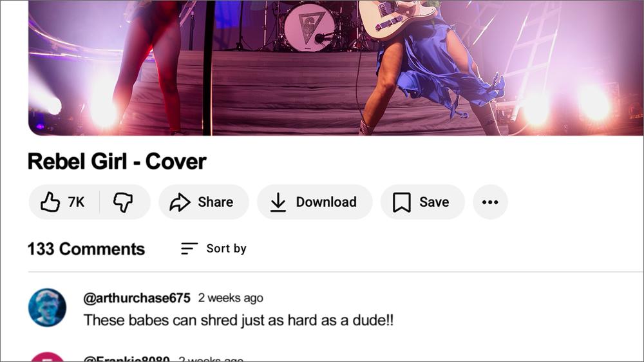This screenshot has height=362, width=644.
Task: Click the Sort by lines icon
Action: [189, 249]
